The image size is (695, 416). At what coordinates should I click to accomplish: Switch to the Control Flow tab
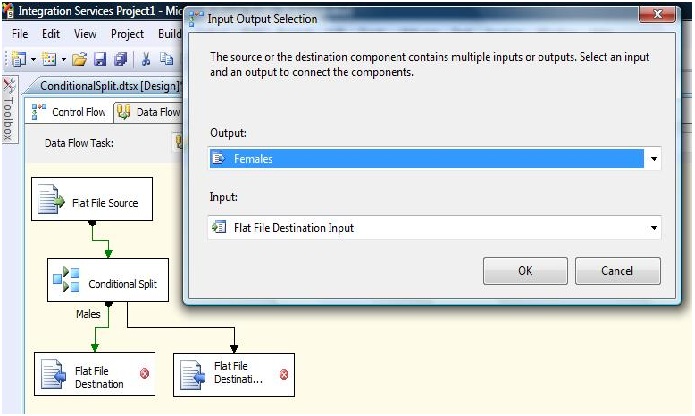click(70, 112)
